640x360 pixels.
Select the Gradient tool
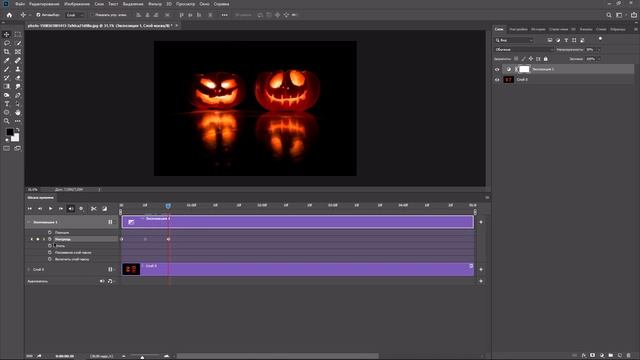pyautogui.click(x=7, y=87)
